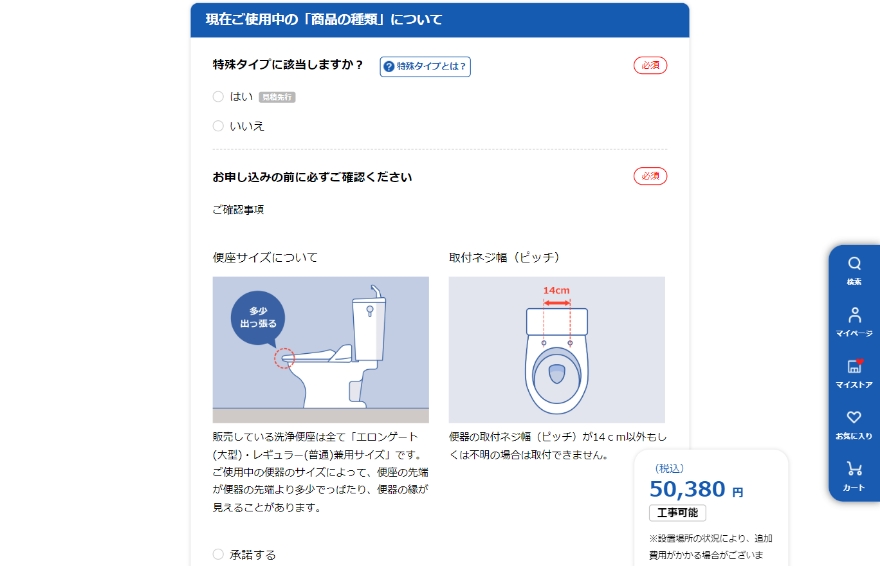
Task: Click the 14cm screw pitch illustration
Action: tap(557, 349)
